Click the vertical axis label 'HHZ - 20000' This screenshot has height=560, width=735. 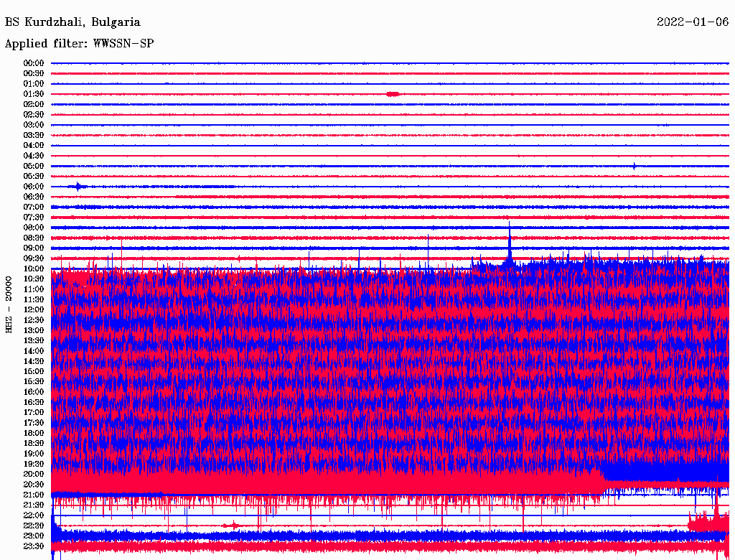[9, 304]
